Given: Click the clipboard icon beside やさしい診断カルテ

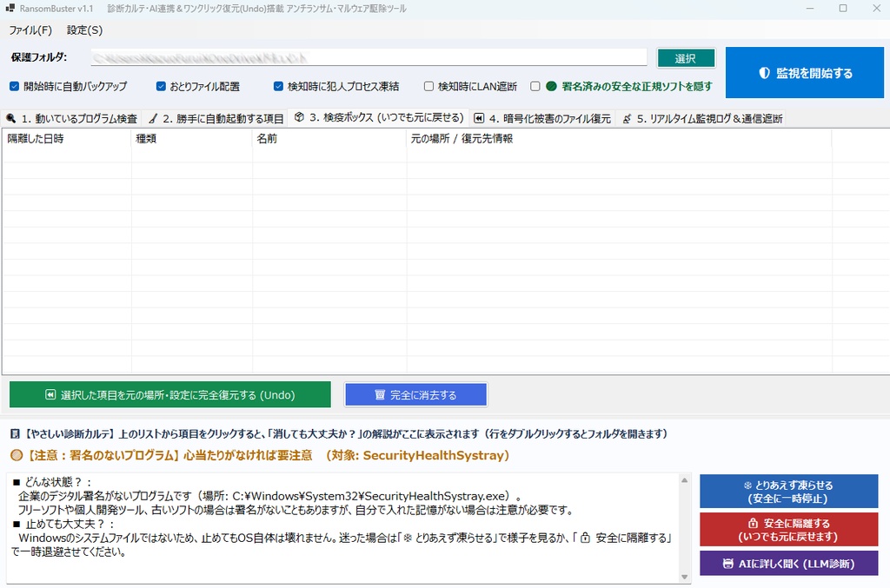Looking at the screenshot, I should tap(15, 434).
